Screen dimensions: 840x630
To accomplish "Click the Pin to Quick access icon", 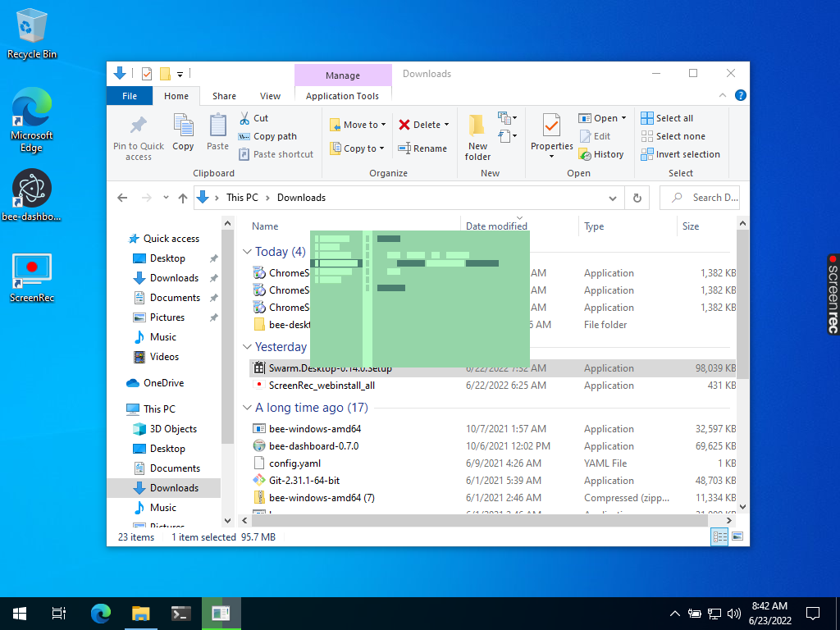I will coord(137,136).
